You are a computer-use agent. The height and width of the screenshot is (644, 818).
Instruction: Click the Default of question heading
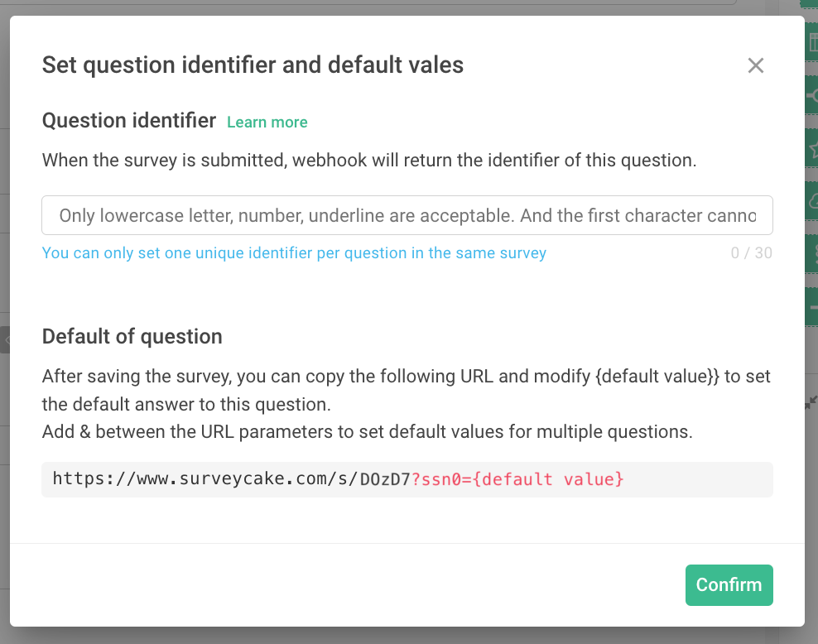(132, 336)
